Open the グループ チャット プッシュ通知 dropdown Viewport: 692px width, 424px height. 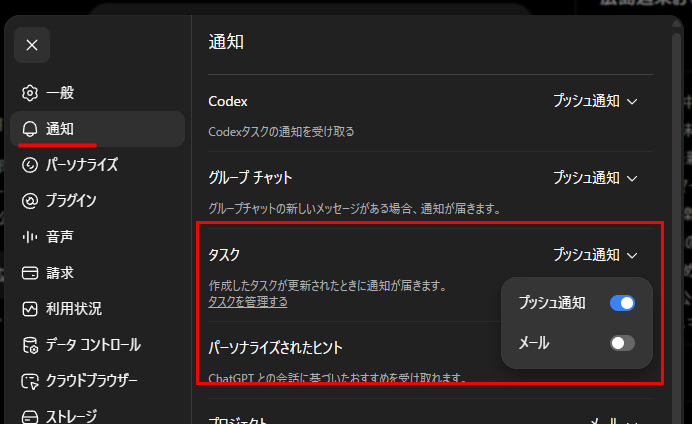[x=595, y=178]
